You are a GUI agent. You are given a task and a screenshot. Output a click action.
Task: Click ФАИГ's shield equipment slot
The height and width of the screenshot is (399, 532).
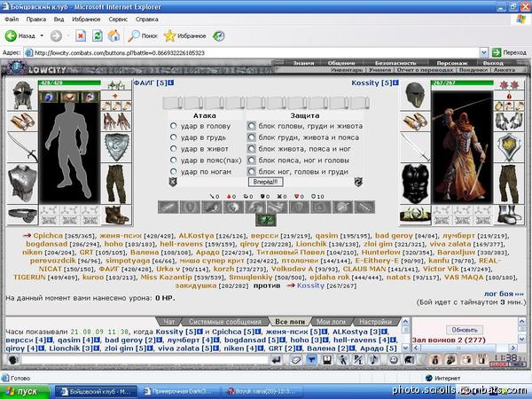pyautogui.click(x=117, y=147)
